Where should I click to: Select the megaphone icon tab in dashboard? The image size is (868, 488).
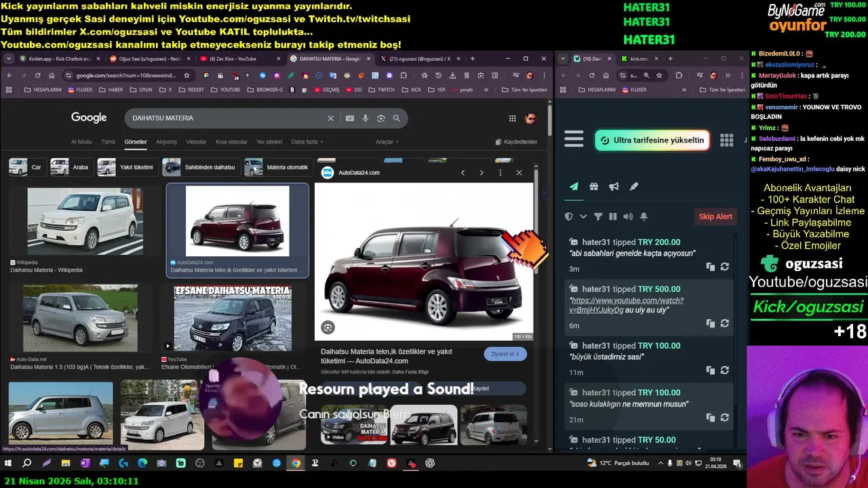click(614, 186)
